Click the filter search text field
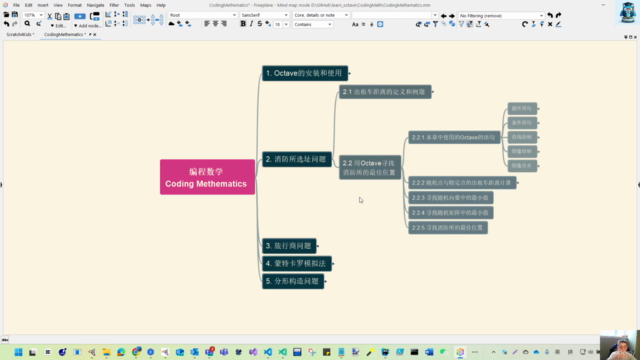Screen dimensions: 640x360 click(x=392, y=15)
